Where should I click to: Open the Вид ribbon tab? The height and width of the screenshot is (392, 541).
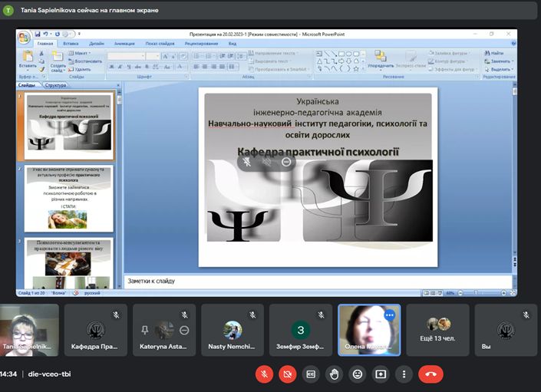click(233, 44)
